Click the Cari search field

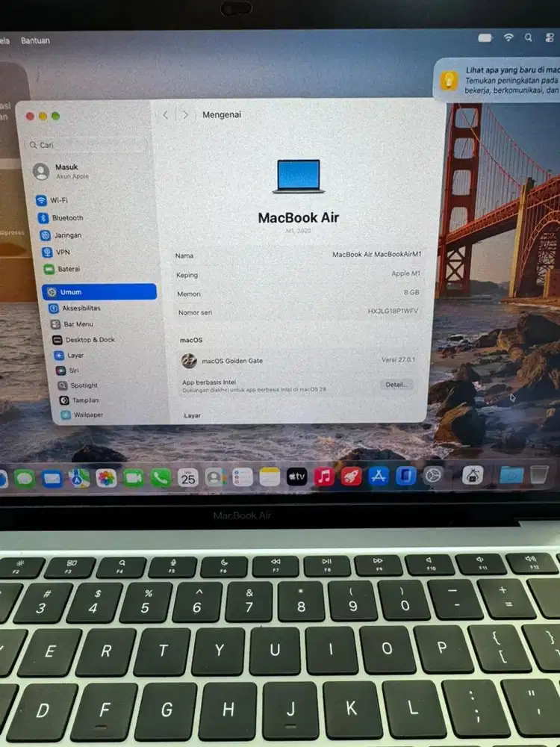(x=86, y=145)
